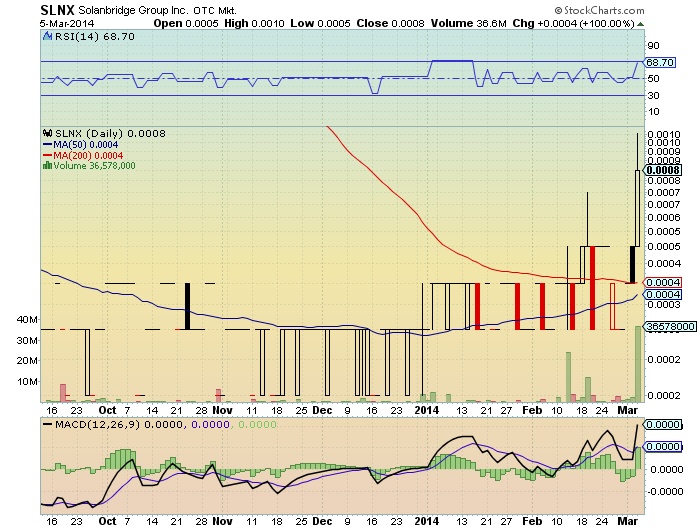The height and width of the screenshot is (530, 700).
Task: Click the black candlestick in late October
Action: [x=188, y=306]
